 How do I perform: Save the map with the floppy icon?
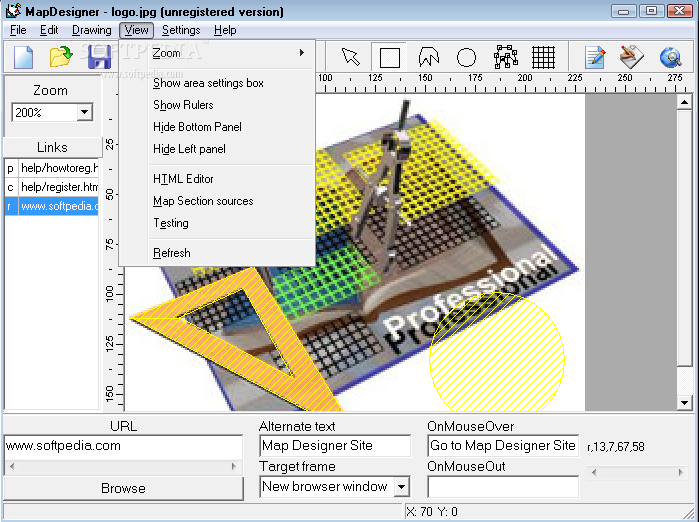point(99,57)
